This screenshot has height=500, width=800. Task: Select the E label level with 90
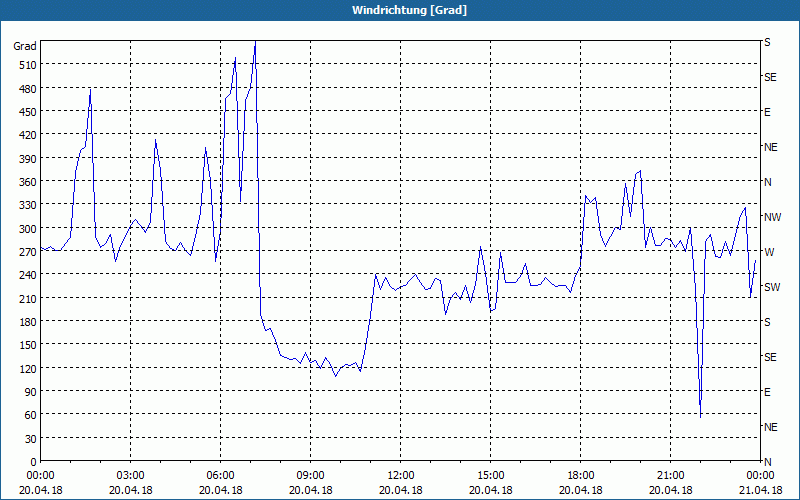(767, 392)
